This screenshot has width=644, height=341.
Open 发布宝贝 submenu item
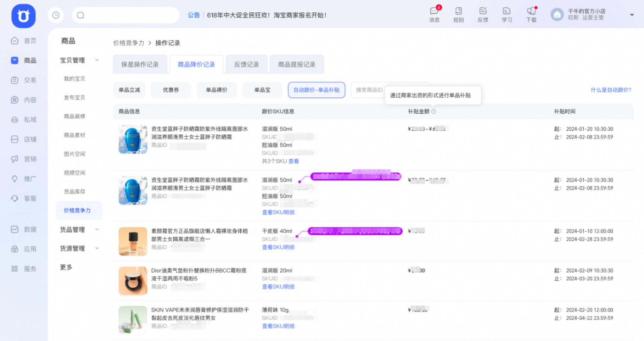click(75, 97)
